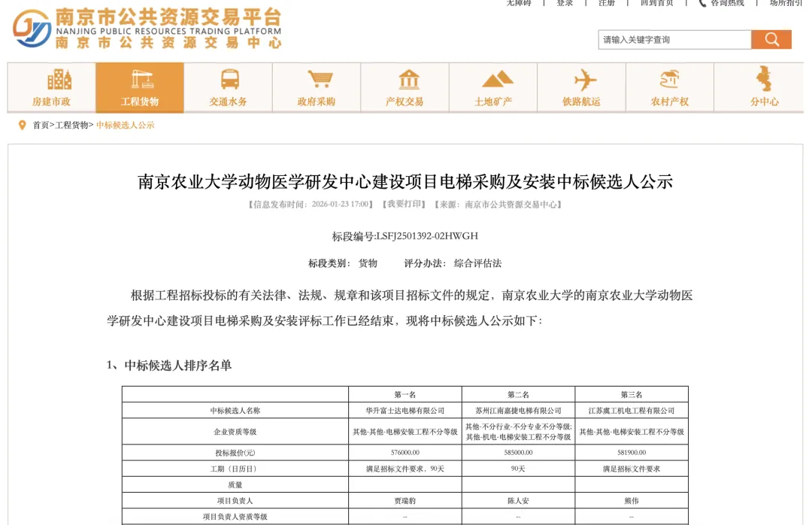Click the 第二名 column header
This screenshot has width=812, height=525.
518,394
